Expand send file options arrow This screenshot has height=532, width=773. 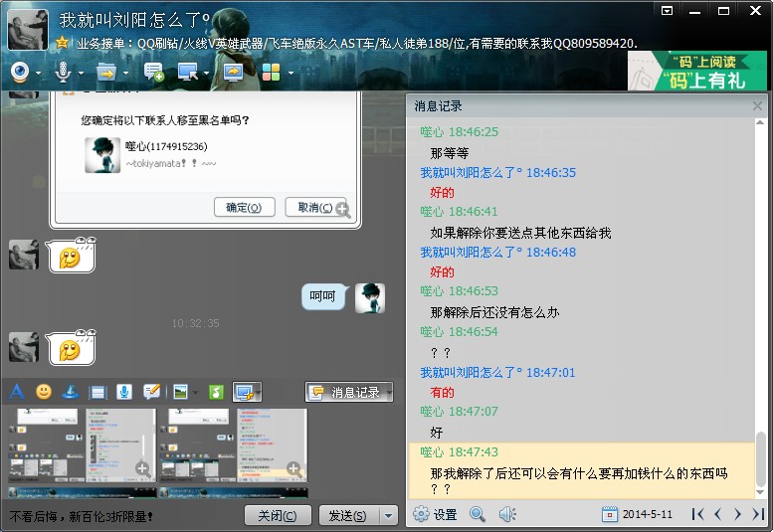125,74
